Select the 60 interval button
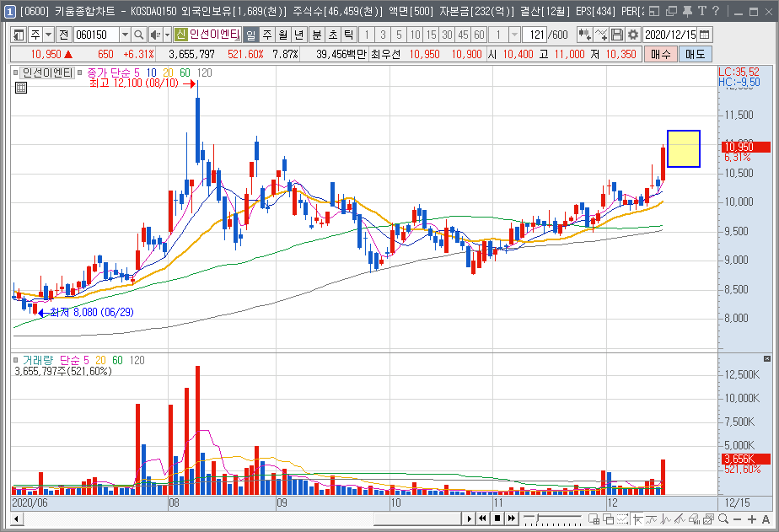The image size is (779, 532). tap(479, 35)
